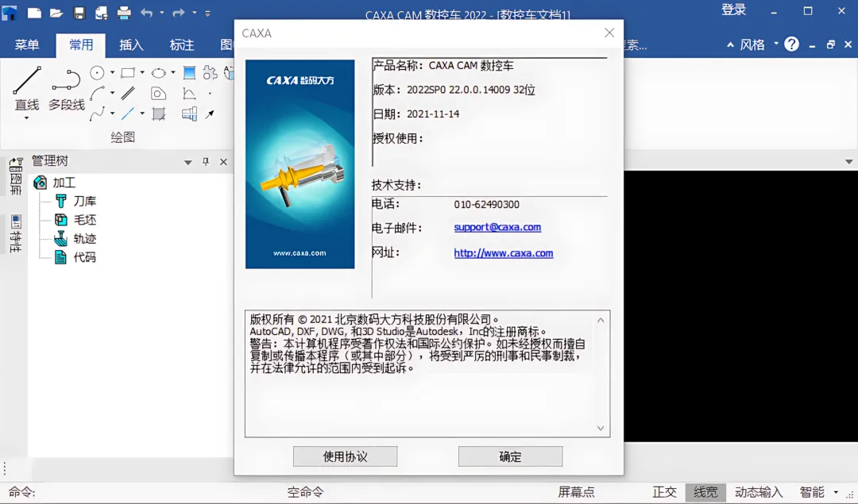
Task: Open a file using the folder icon
Action: click(56, 13)
